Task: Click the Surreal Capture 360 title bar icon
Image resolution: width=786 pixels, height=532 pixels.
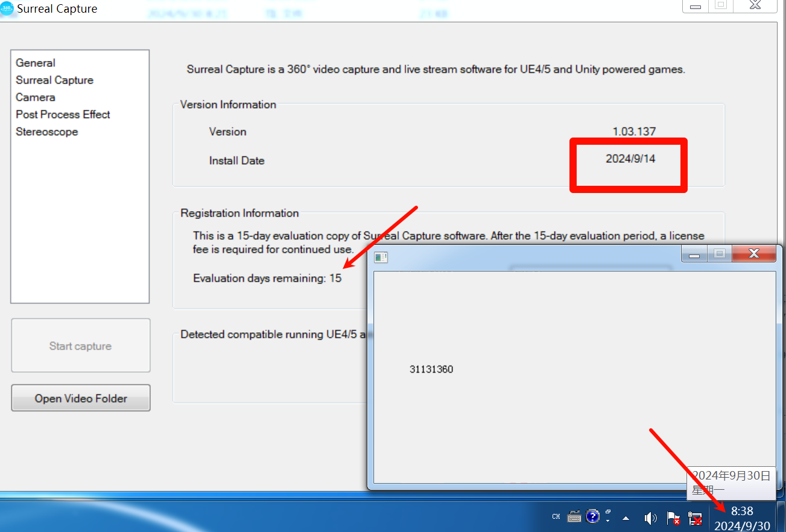Action: [7, 8]
